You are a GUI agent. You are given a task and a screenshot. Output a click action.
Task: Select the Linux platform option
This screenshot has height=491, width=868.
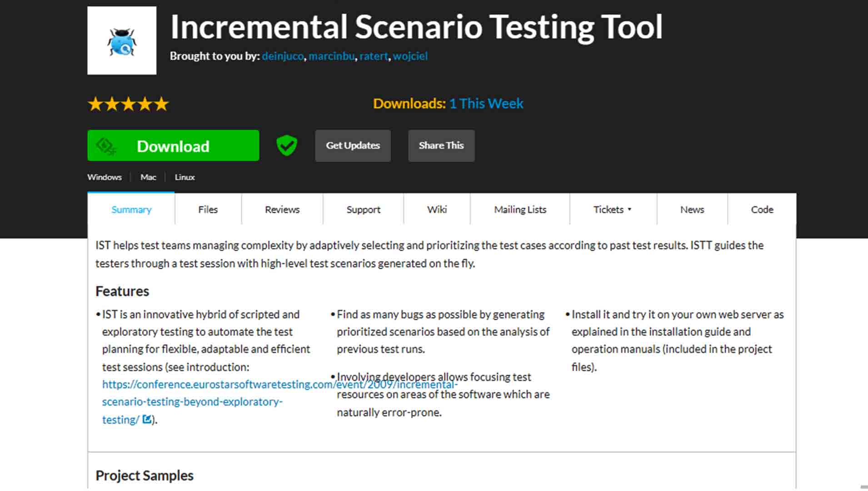[x=184, y=177]
